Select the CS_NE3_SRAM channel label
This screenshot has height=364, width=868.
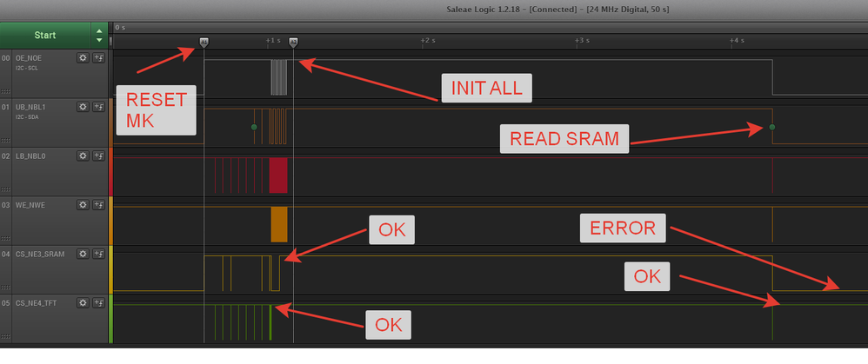pyautogui.click(x=40, y=254)
